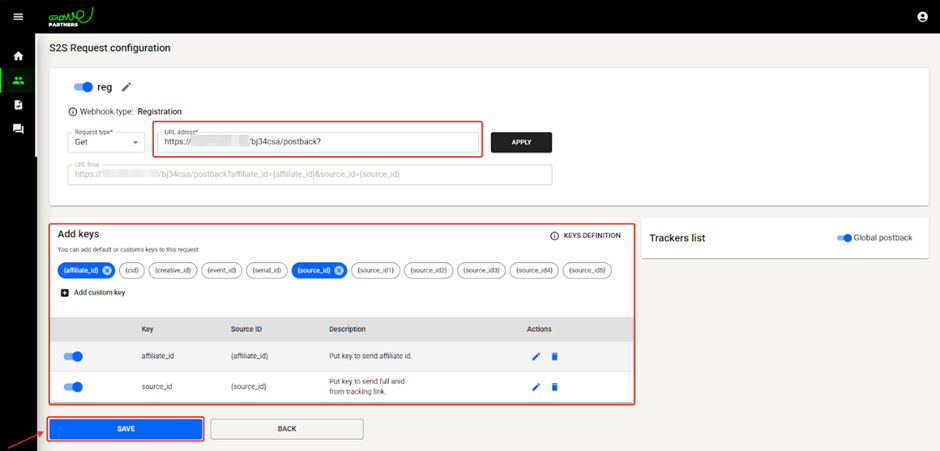The image size is (940, 451).
Task: Click the pencil icon next to reg
Action: (x=126, y=88)
